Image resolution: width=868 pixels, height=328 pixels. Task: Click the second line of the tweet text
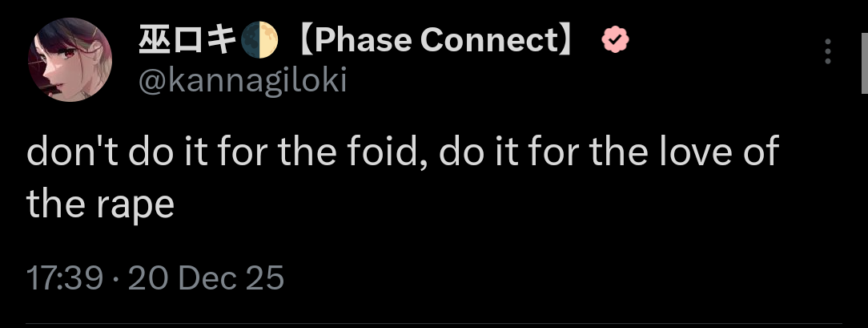100,204
